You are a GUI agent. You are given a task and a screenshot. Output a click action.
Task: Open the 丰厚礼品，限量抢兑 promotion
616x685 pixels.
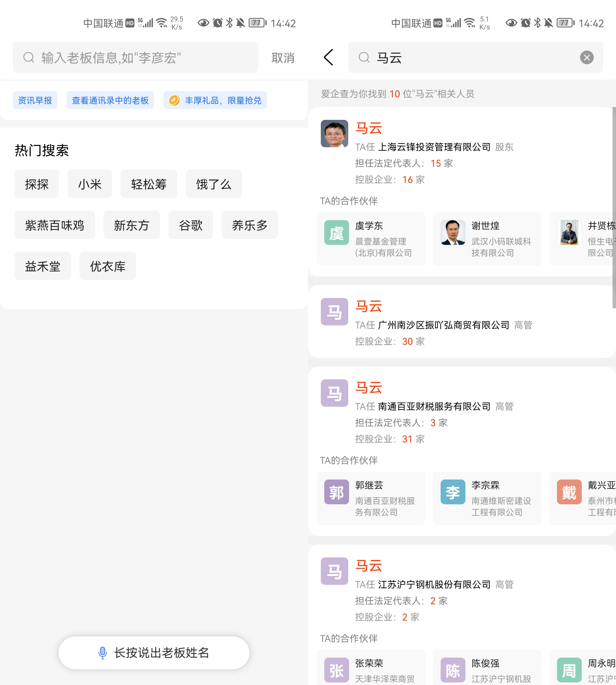[215, 100]
